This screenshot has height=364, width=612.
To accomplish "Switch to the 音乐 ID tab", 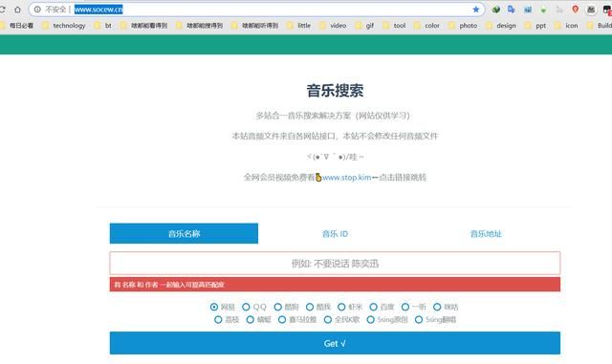I will point(335,233).
